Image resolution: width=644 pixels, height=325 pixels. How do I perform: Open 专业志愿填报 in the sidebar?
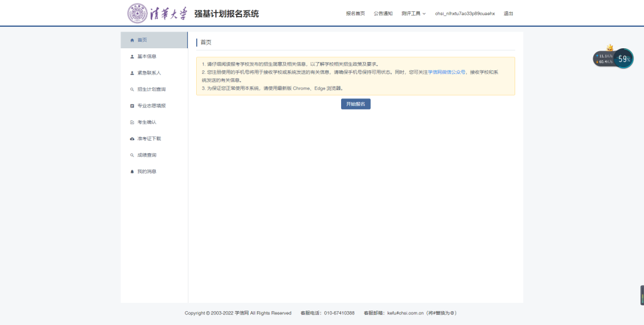click(x=154, y=106)
